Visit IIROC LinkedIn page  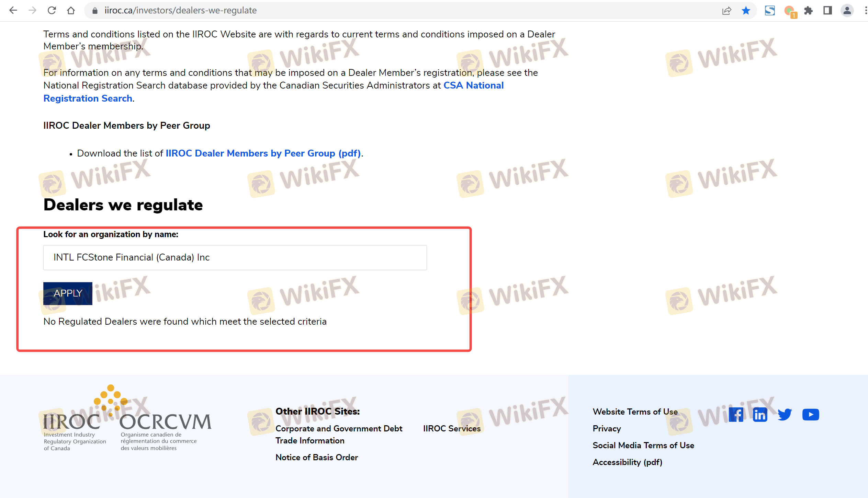(x=760, y=415)
